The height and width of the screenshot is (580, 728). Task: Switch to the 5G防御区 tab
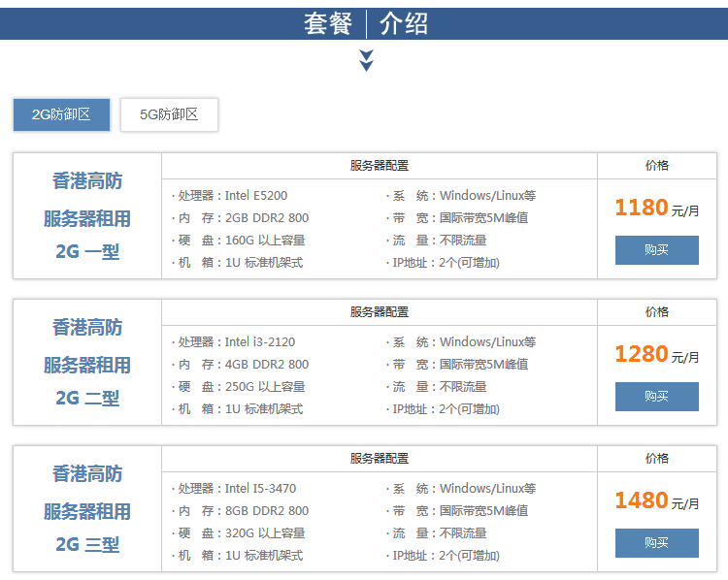(x=169, y=114)
